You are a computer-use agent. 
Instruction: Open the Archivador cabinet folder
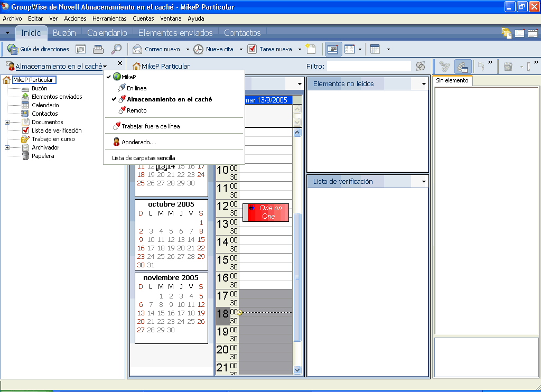coord(45,147)
